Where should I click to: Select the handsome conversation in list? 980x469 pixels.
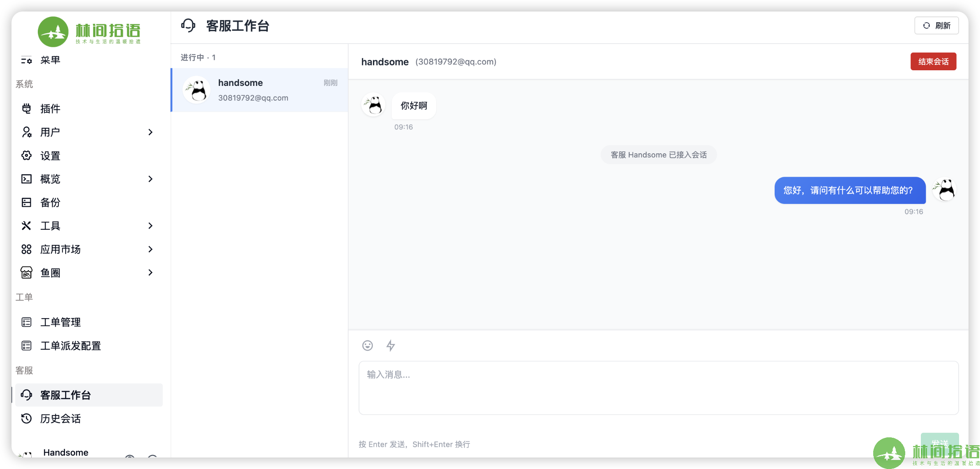(x=260, y=90)
